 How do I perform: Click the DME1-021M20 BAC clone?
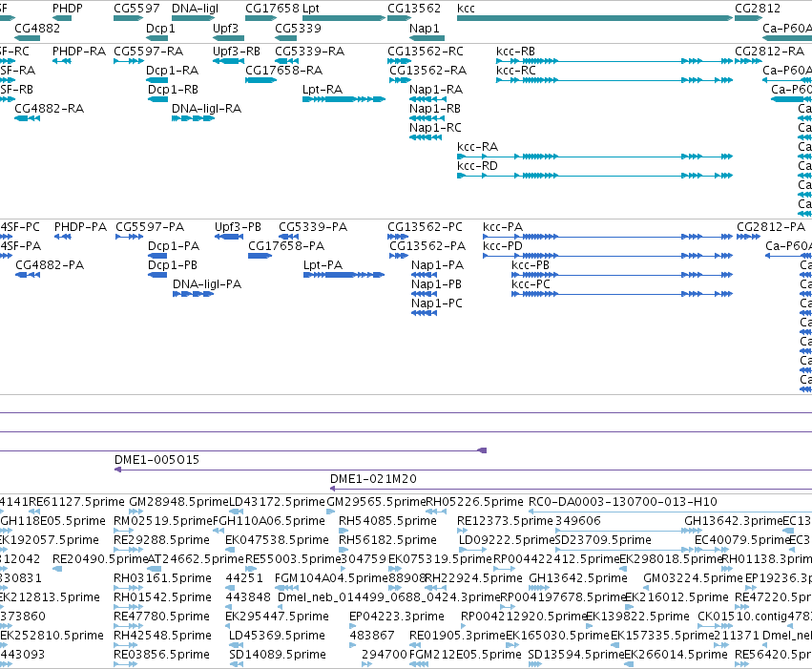(572, 489)
